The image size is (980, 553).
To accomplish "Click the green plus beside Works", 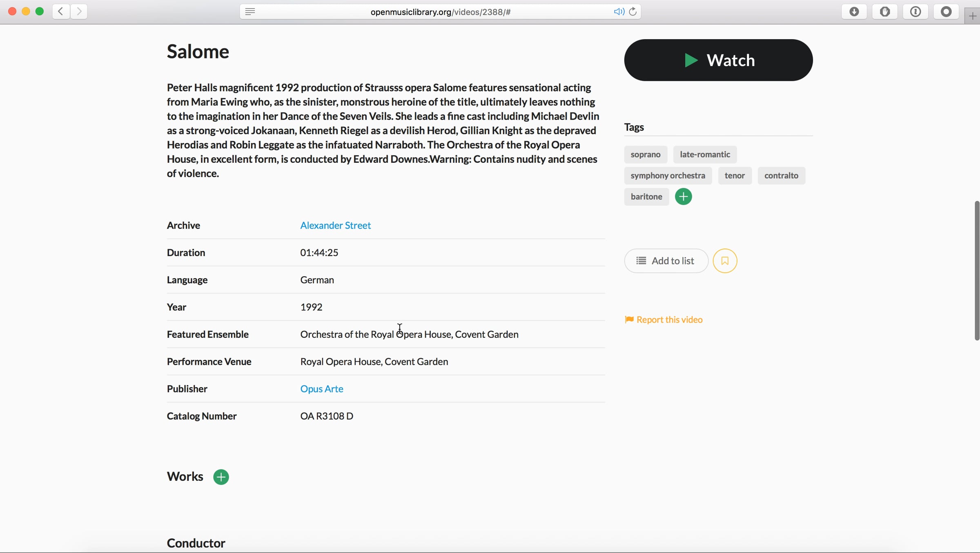I will pos(221,477).
